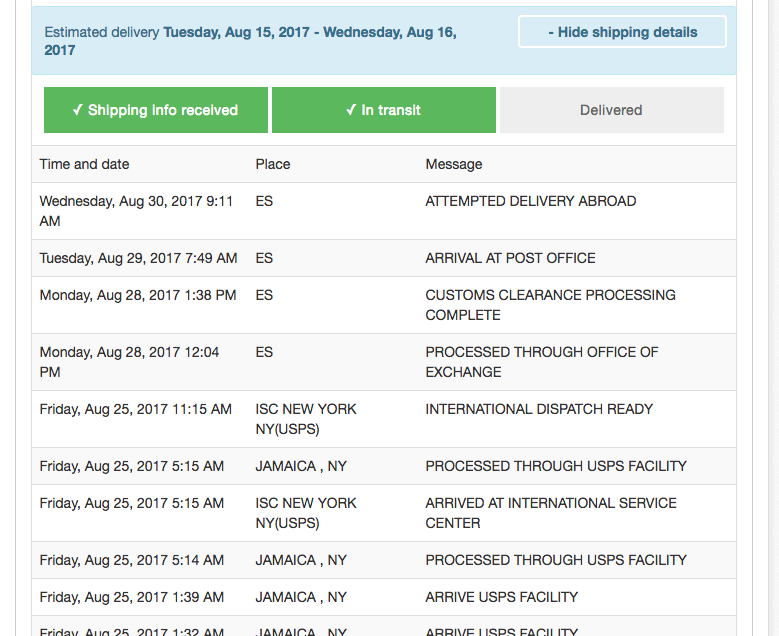Click the Estimated delivery date text
This screenshot has height=636, width=779.
250,41
